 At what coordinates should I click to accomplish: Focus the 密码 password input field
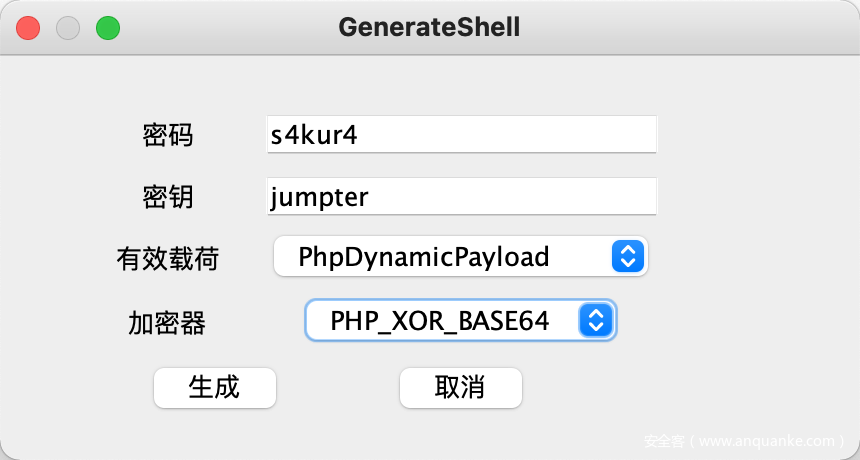coord(500,135)
